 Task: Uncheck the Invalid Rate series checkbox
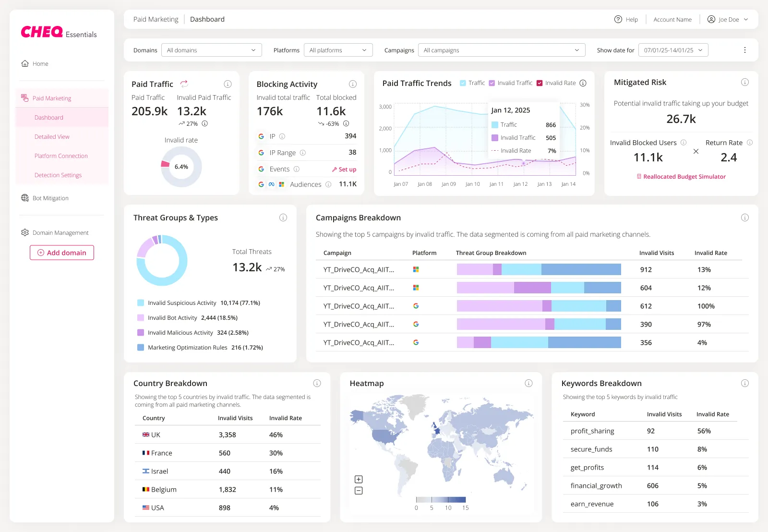[540, 83]
